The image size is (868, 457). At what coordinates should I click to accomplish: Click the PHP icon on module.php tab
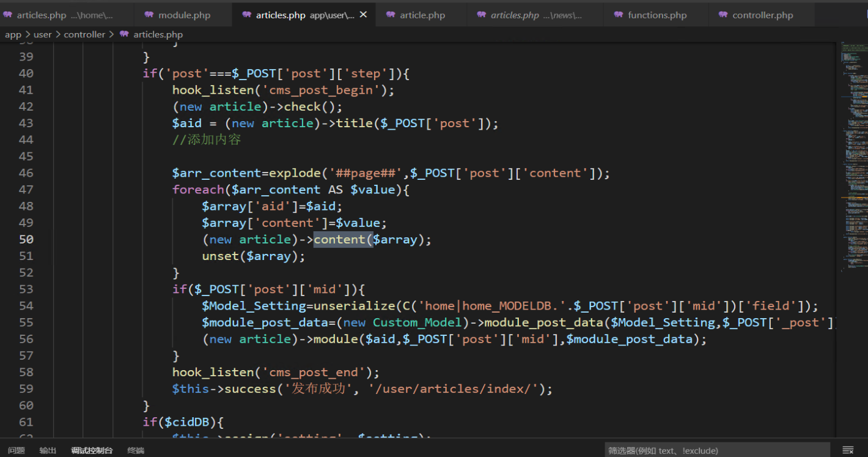pos(149,15)
